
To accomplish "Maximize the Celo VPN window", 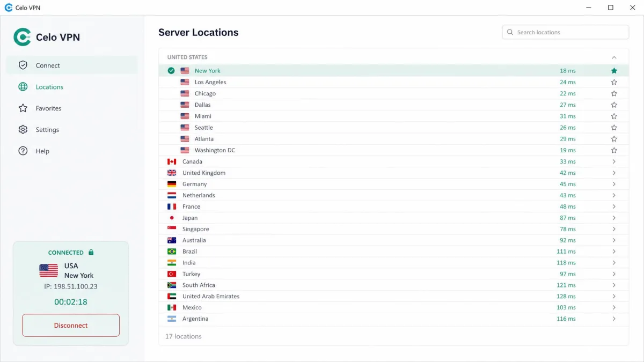I will pos(611,8).
